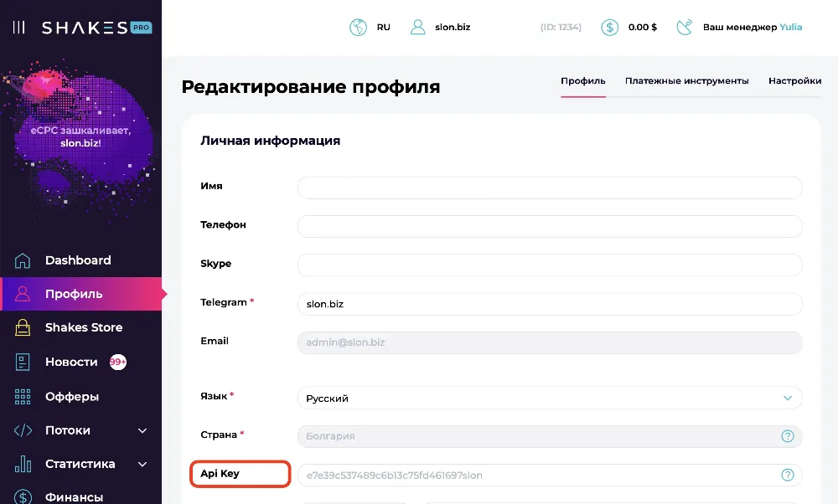The image size is (838, 504).
Task: Open the Язык dropdown showing Русский
Action: [549, 399]
